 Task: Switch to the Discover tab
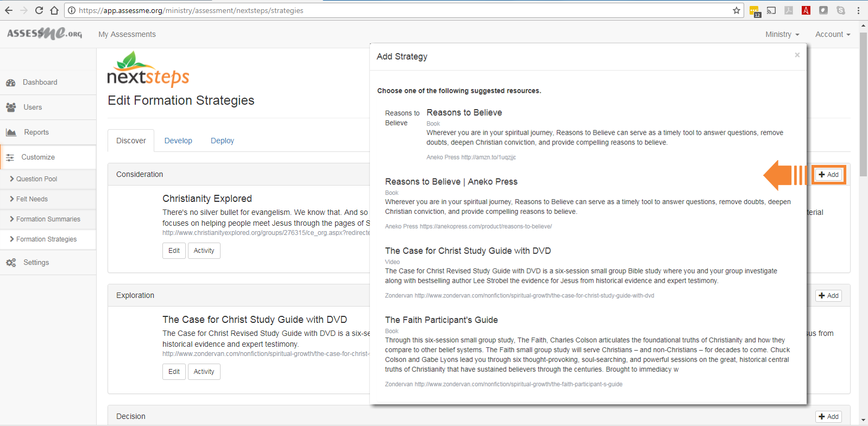[131, 141]
